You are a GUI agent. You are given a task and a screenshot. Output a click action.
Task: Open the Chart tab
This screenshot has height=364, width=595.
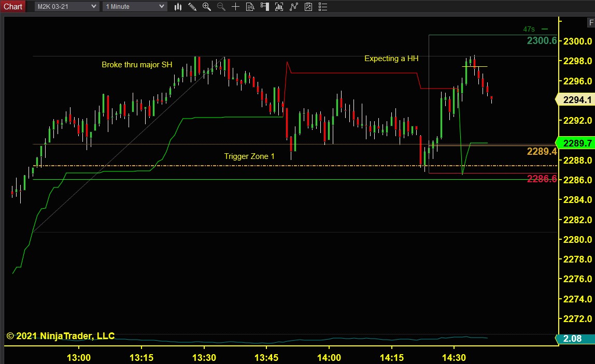13,6
